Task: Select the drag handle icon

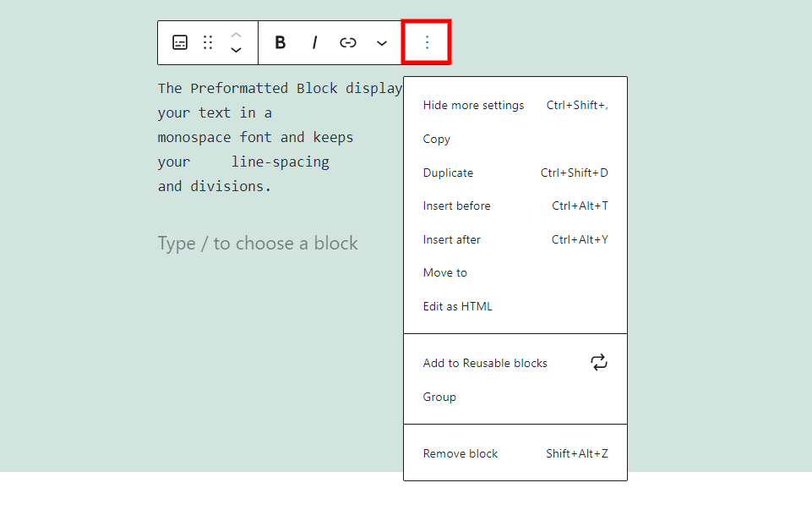Action: pos(208,42)
